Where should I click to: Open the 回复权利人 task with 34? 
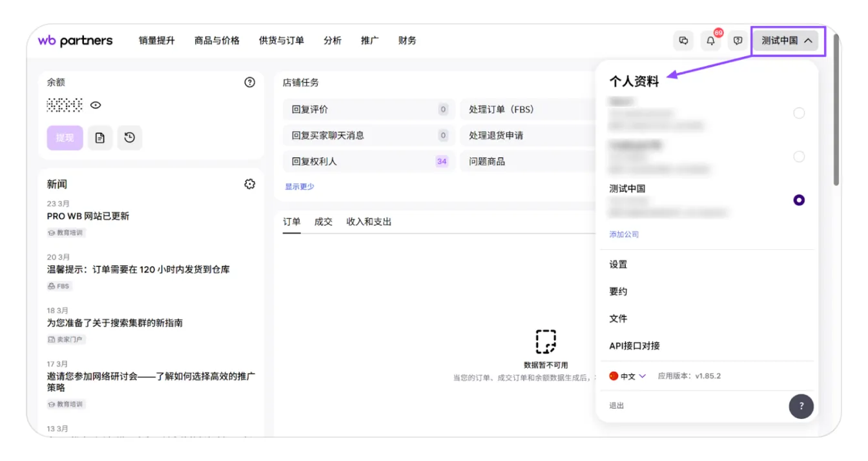point(369,161)
